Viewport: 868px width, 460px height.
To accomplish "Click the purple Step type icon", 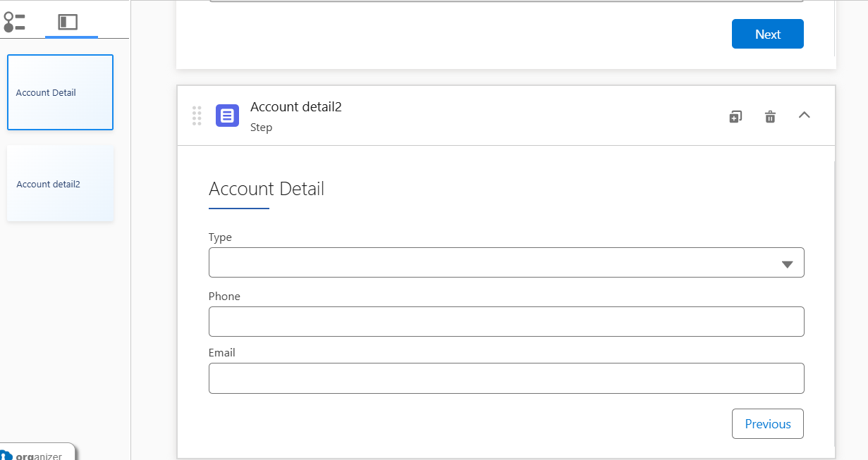I will tap(227, 116).
